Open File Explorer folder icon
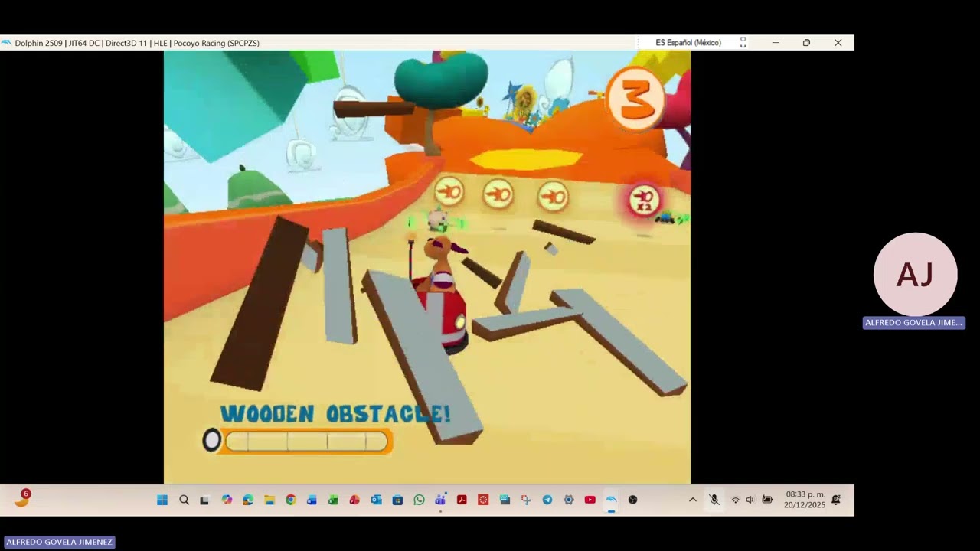The height and width of the screenshot is (551, 980). (x=269, y=500)
